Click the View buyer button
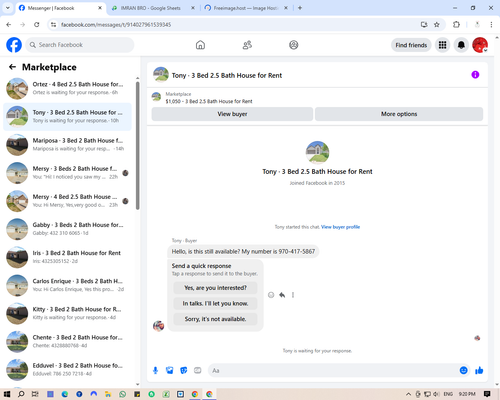The height and width of the screenshot is (400, 500). [232, 114]
